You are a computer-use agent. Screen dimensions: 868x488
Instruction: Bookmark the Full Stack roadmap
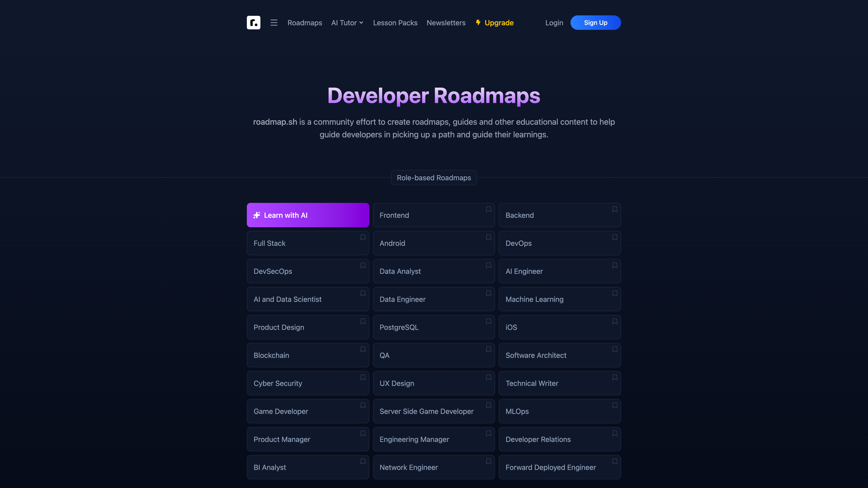coord(363,237)
